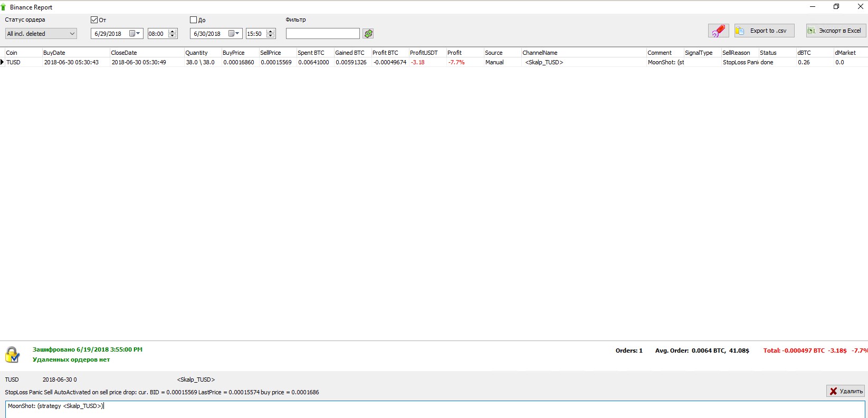868x418 pixels.
Task: Sort by the SellPrice column header
Action: coord(278,53)
